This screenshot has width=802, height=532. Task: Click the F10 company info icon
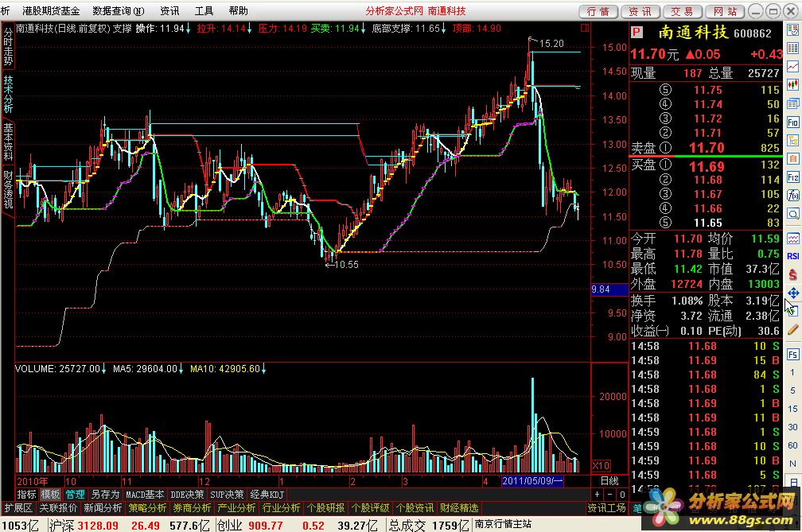[792, 122]
